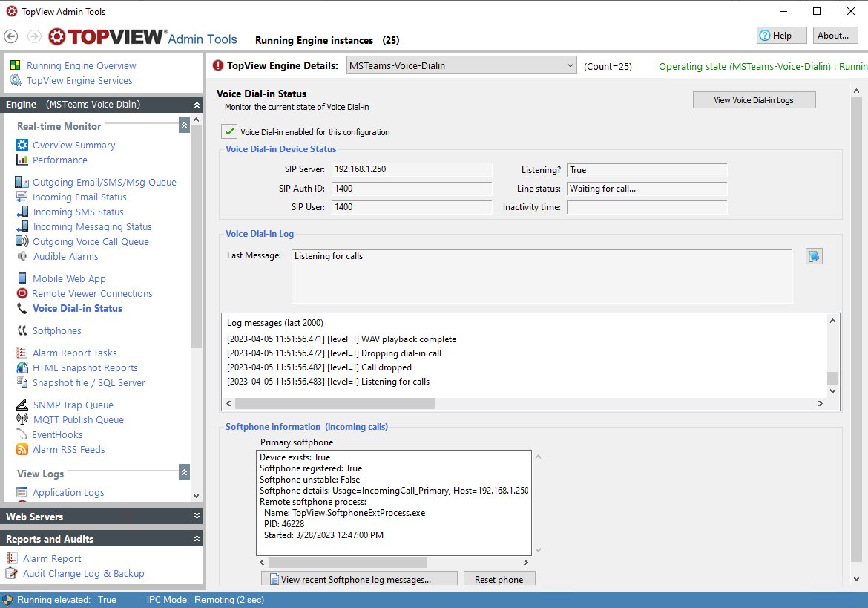
Task: Click main panel scroll down arrow
Action: pyautogui.click(x=856, y=579)
